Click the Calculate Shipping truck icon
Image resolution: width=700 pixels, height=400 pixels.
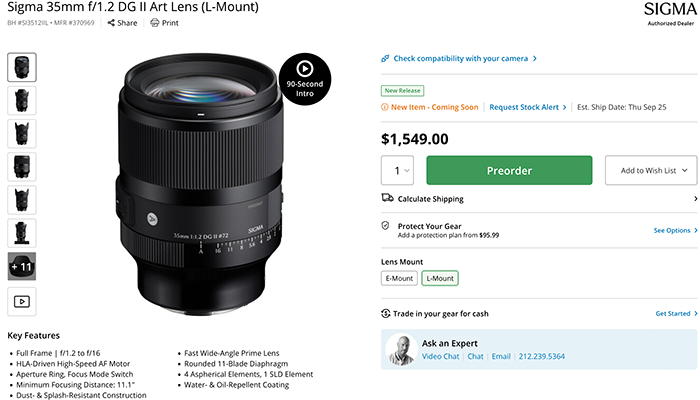(x=387, y=198)
